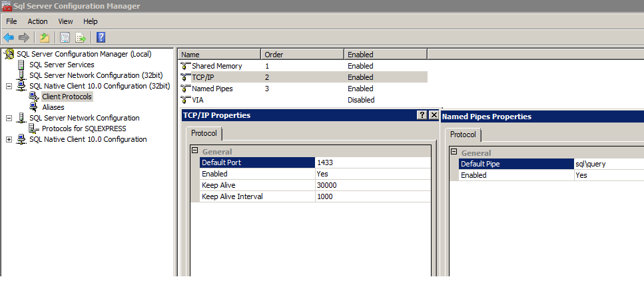Select the VIA row Disabled status

361,100
